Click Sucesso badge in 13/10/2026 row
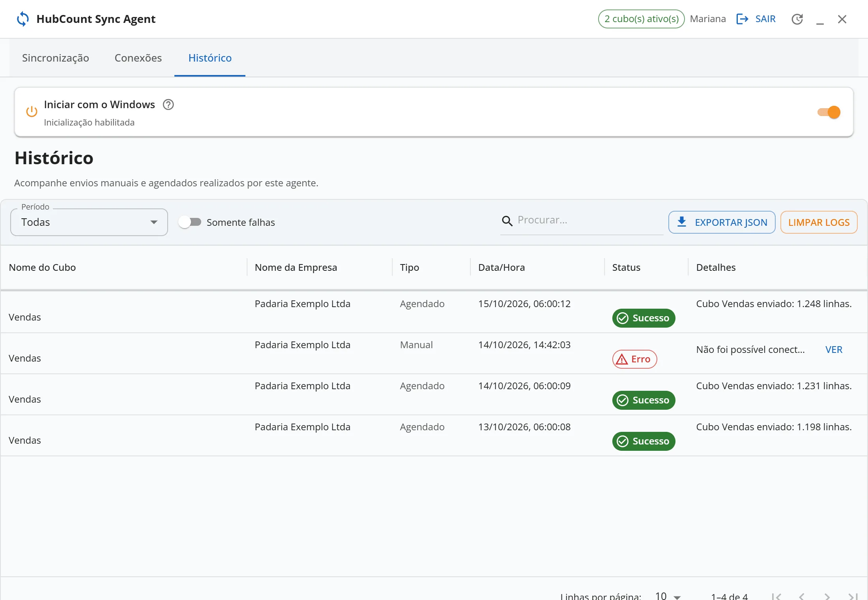Image resolution: width=868 pixels, height=600 pixels. pos(644,441)
